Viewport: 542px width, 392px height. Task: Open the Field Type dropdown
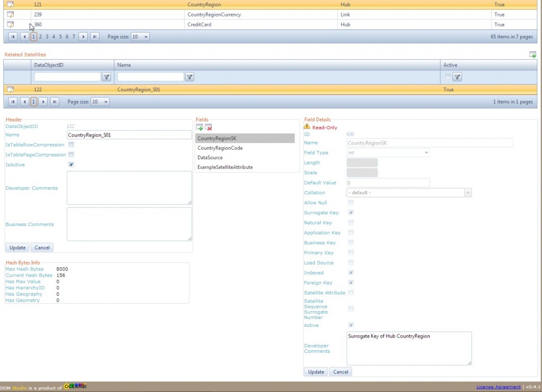[426, 153]
